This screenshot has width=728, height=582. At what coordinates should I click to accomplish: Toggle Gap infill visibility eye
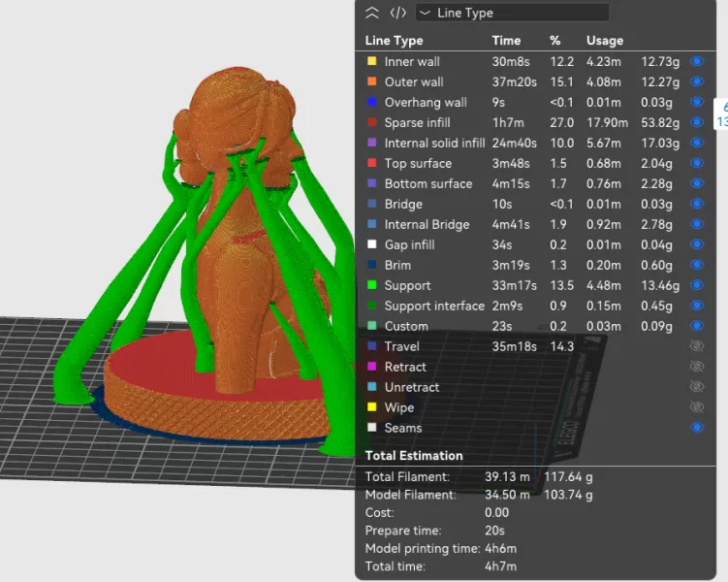pos(697,244)
